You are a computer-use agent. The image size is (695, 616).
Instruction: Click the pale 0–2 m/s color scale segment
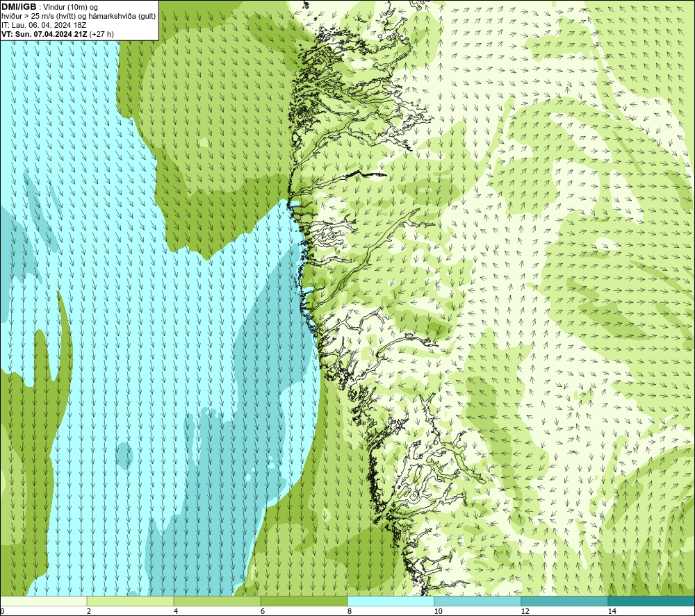(43, 601)
